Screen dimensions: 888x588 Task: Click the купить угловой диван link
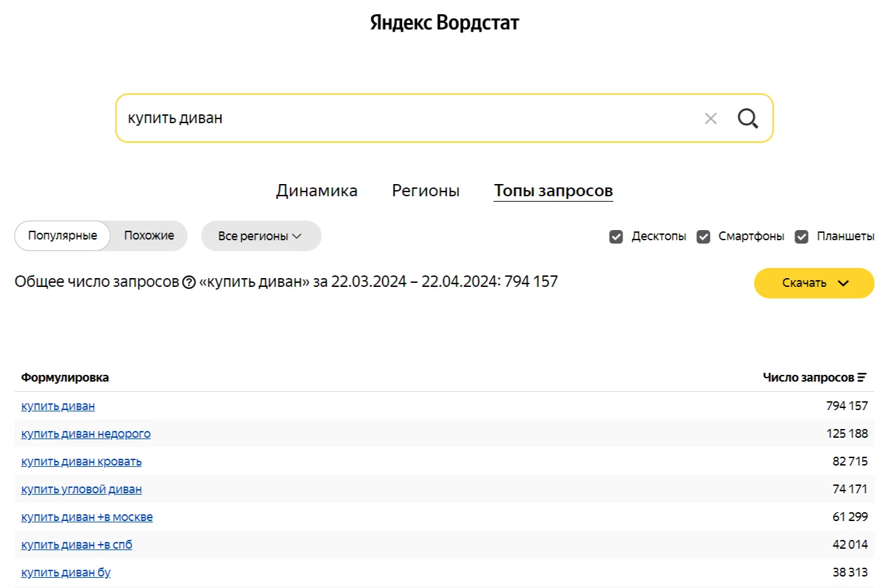[x=81, y=489]
